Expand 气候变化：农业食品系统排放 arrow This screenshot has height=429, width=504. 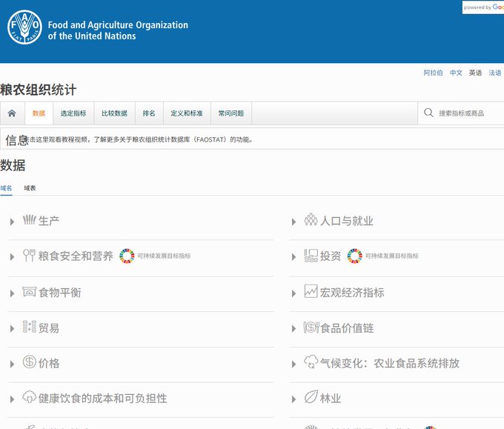pyautogui.click(x=294, y=364)
